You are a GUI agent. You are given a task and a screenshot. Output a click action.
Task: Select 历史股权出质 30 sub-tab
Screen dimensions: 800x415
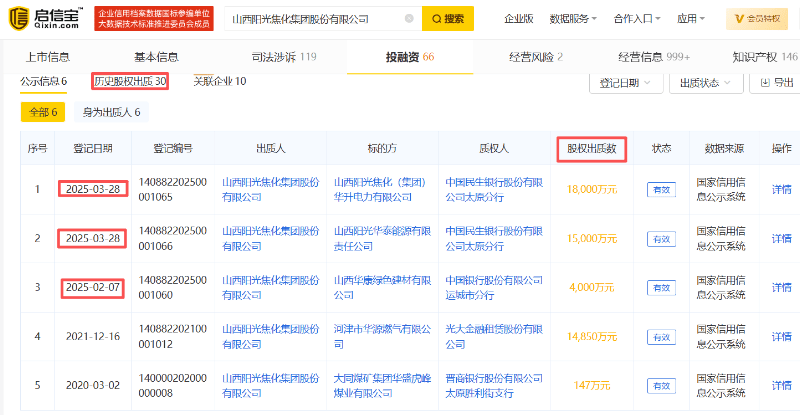[129, 81]
